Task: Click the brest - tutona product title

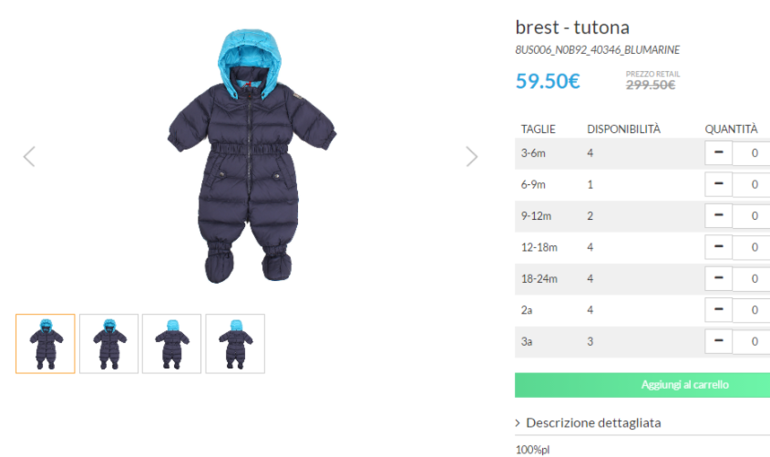Action: coord(572,27)
